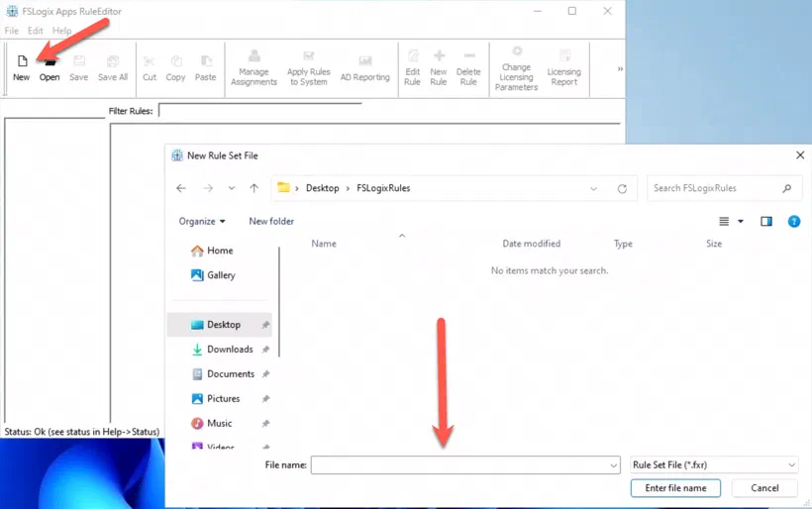Open AD Reporting tool
812x509 pixels.
[365, 68]
